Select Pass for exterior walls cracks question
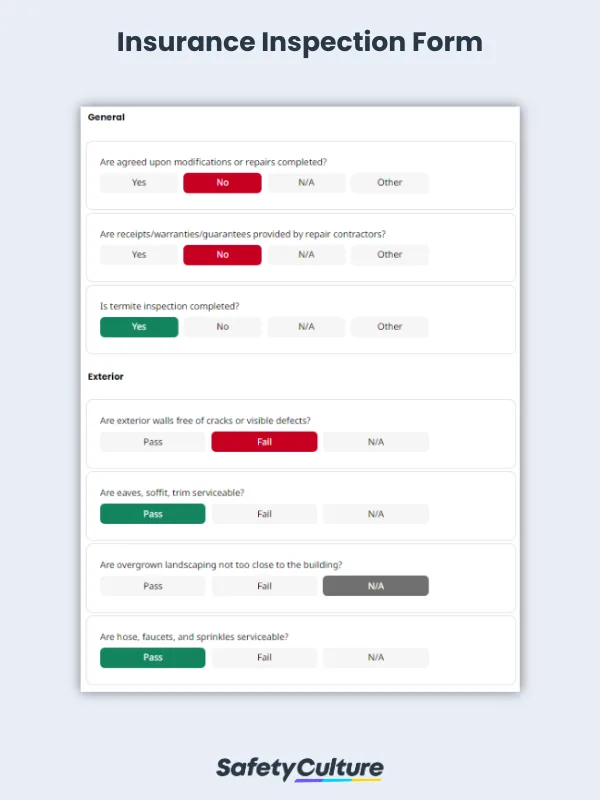The height and width of the screenshot is (800, 600). tap(152, 441)
